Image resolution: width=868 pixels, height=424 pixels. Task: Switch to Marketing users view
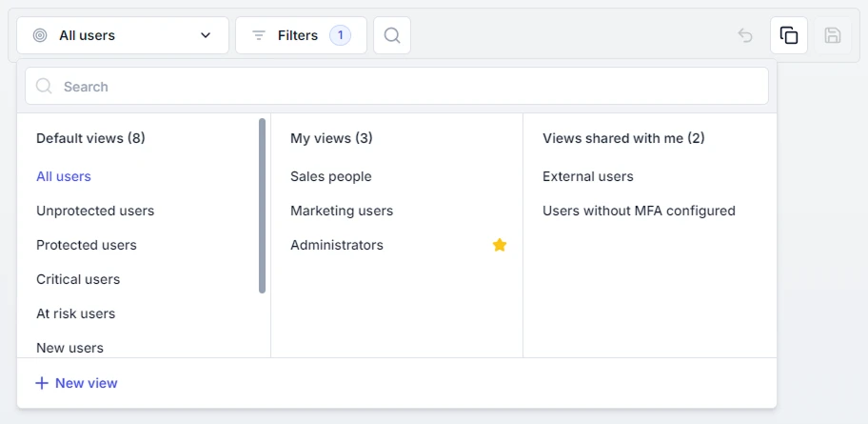point(342,211)
